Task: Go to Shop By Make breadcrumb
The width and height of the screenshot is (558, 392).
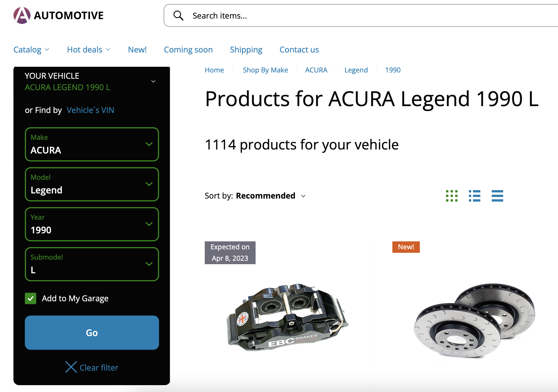Action: [x=265, y=70]
